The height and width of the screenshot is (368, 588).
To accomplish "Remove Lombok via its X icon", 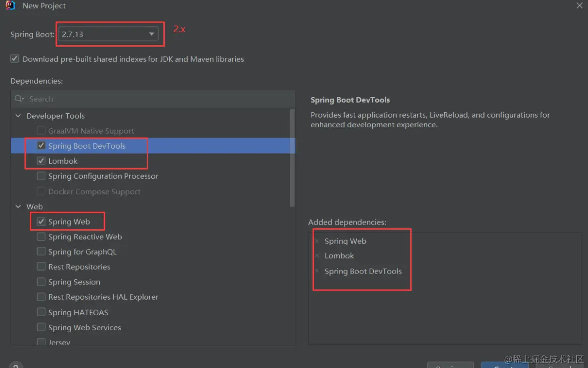I will [x=317, y=256].
